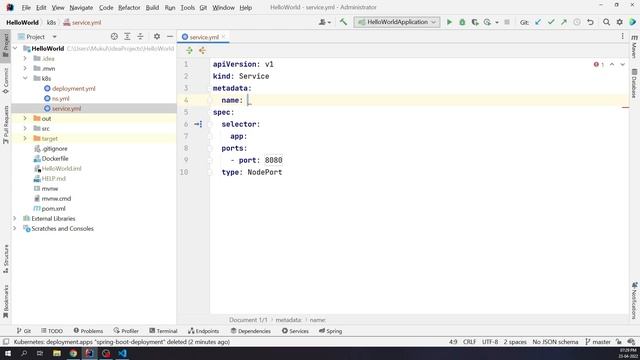The image size is (640, 360).
Task: Toggle Pull Requests side panel
Action: tap(6, 124)
